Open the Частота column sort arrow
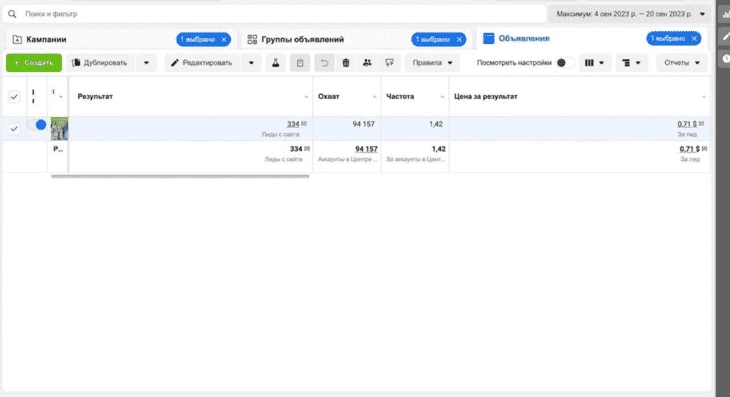730x397 pixels. point(442,97)
